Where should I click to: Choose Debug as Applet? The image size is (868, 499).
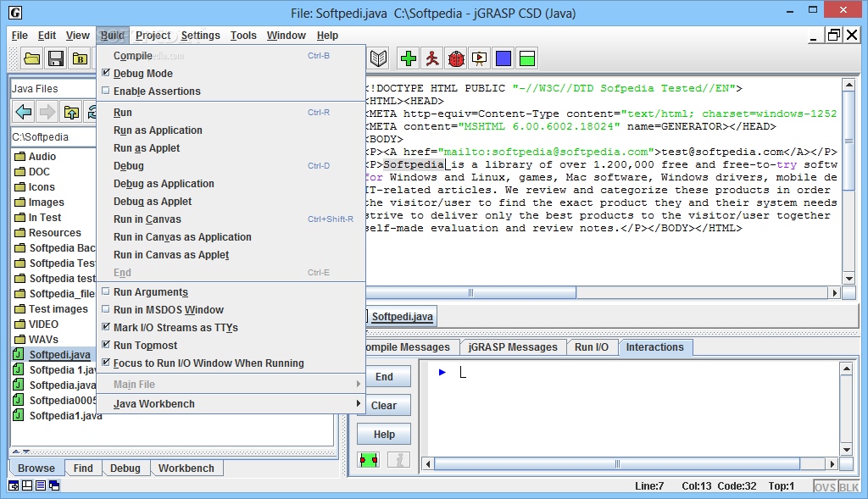(x=231, y=202)
